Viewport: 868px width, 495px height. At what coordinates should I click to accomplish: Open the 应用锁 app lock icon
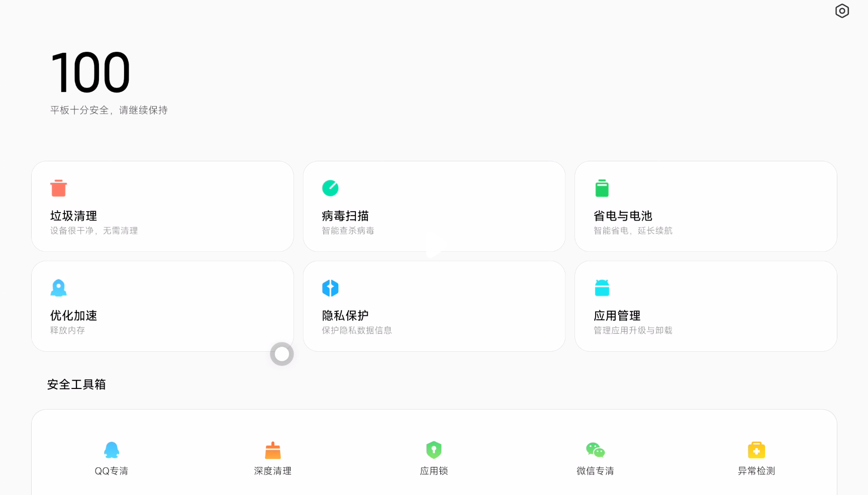(x=433, y=450)
